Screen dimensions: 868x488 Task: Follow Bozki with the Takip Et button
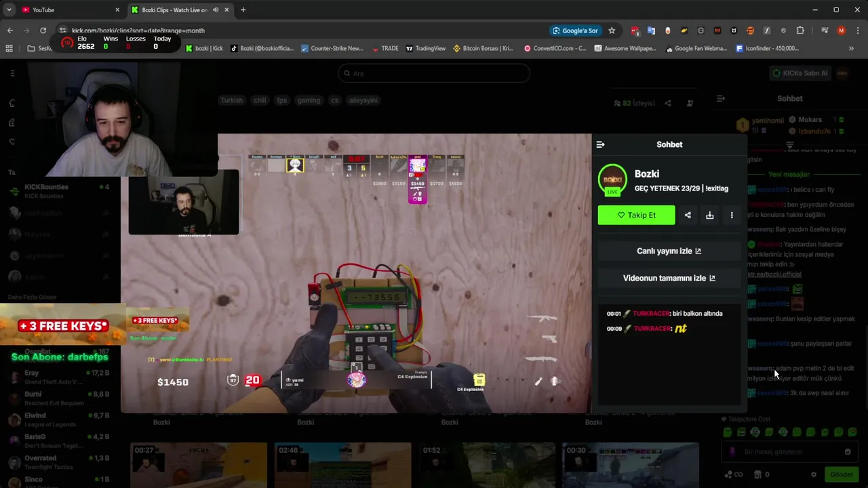click(x=636, y=215)
